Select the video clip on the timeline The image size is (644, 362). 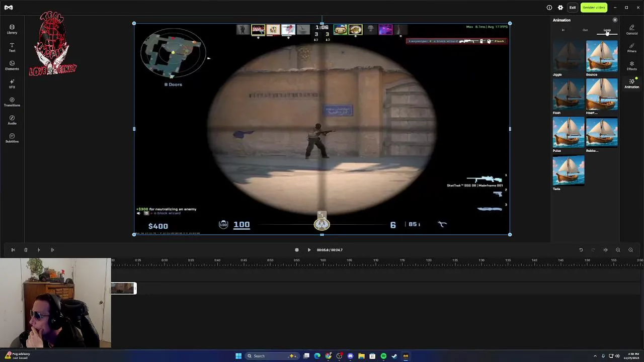point(124,288)
